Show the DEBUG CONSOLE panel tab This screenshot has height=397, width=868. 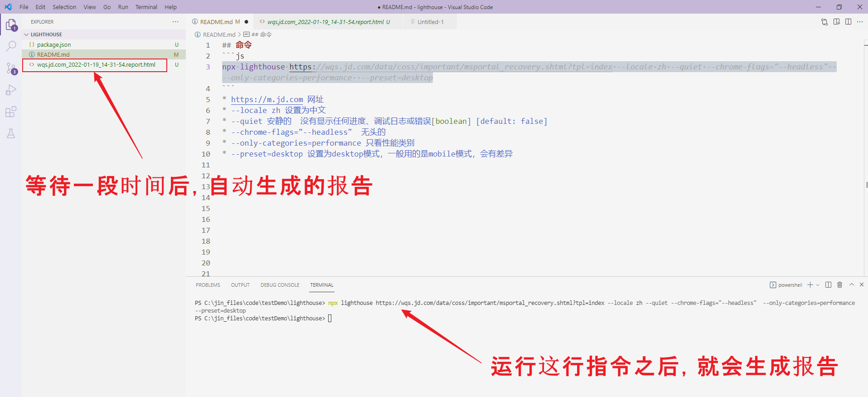pyautogui.click(x=280, y=285)
